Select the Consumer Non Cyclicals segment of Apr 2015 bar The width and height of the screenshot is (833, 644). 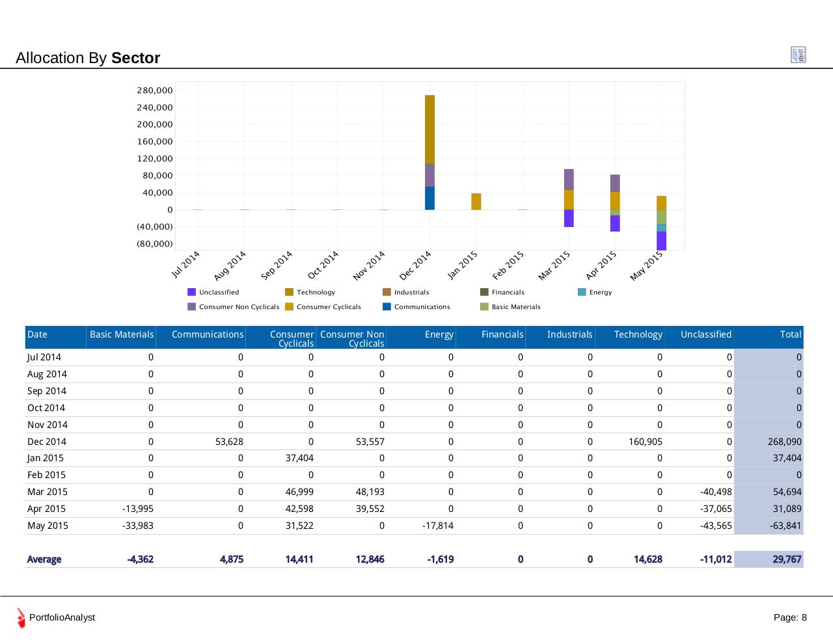tap(615, 183)
